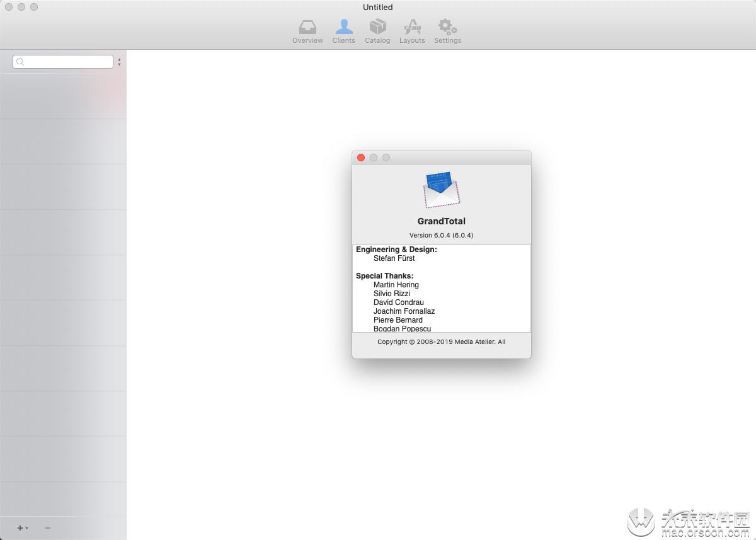This screenshot has height=540, width=756.
Task: Open the Catalog box icon
Action: pos(377,27)
